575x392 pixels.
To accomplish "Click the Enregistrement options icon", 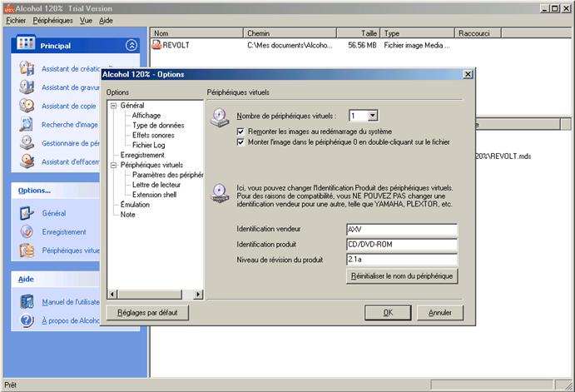I will (x=27, y=231).
